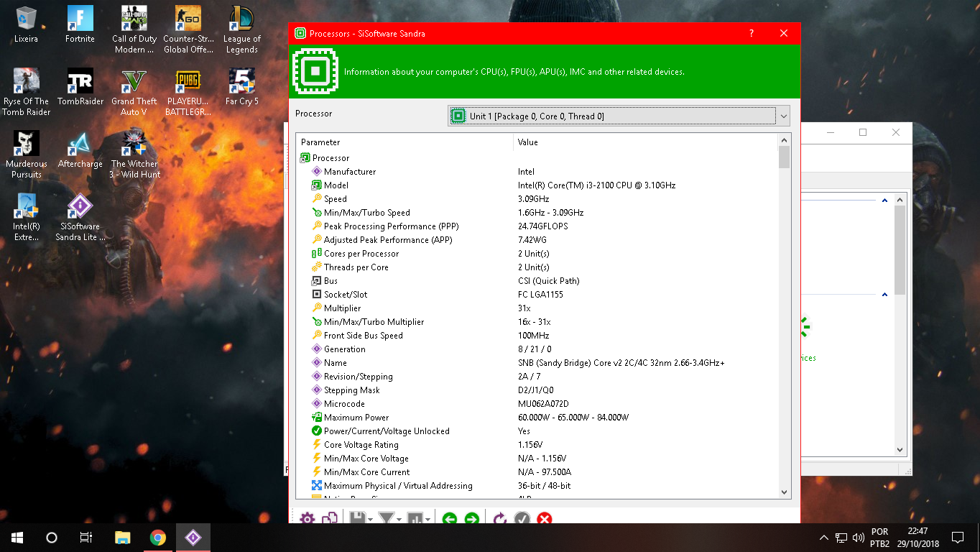Click the list scrollbar down arrow

pos(784,492)
